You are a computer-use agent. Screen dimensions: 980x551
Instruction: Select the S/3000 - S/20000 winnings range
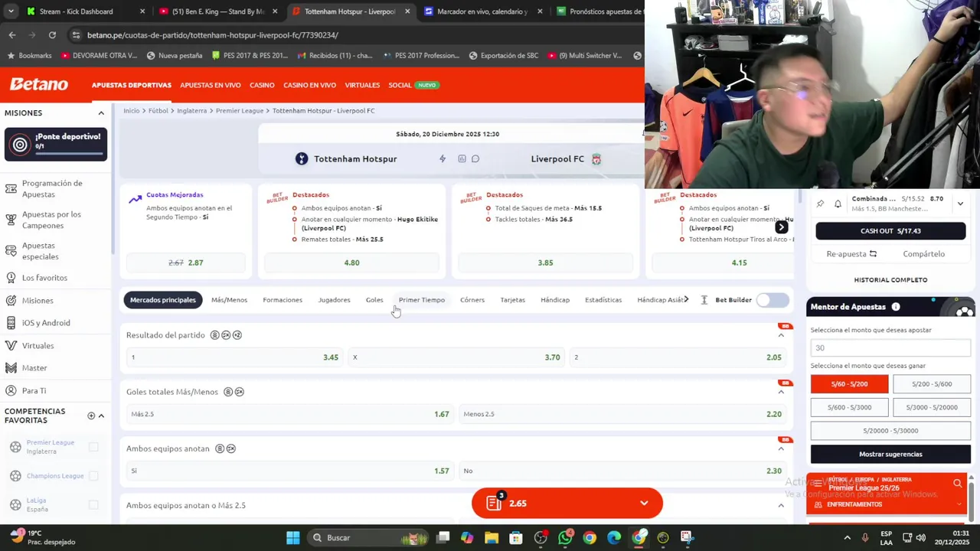[932, 407]
